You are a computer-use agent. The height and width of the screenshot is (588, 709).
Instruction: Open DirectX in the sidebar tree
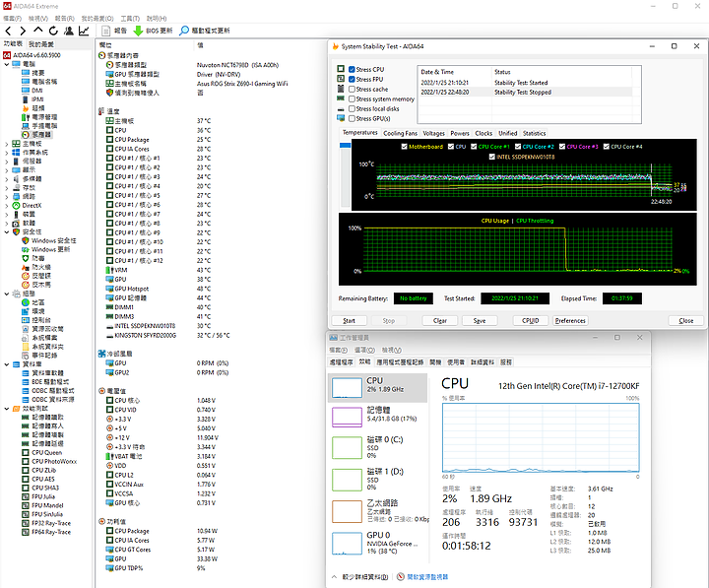click(32, 205)
